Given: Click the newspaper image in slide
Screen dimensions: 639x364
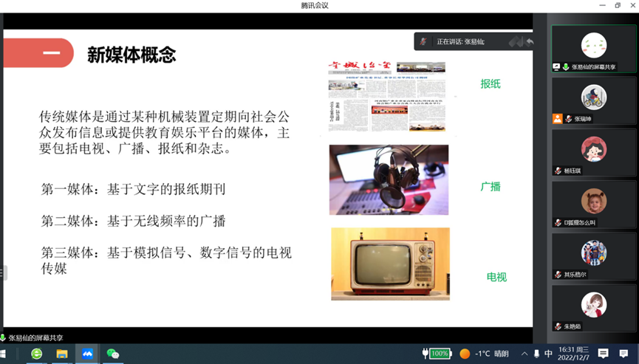Looking at the screenshot, I should [387, 97].
